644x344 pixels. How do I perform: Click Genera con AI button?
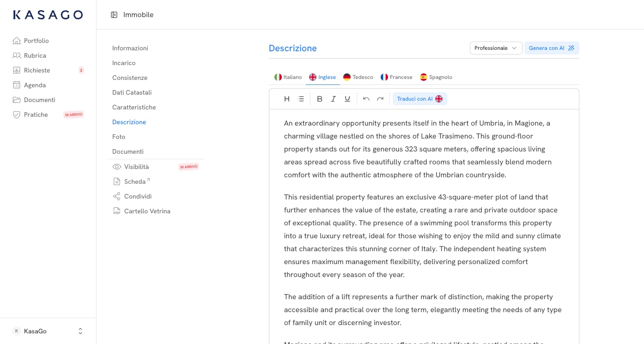551,48
